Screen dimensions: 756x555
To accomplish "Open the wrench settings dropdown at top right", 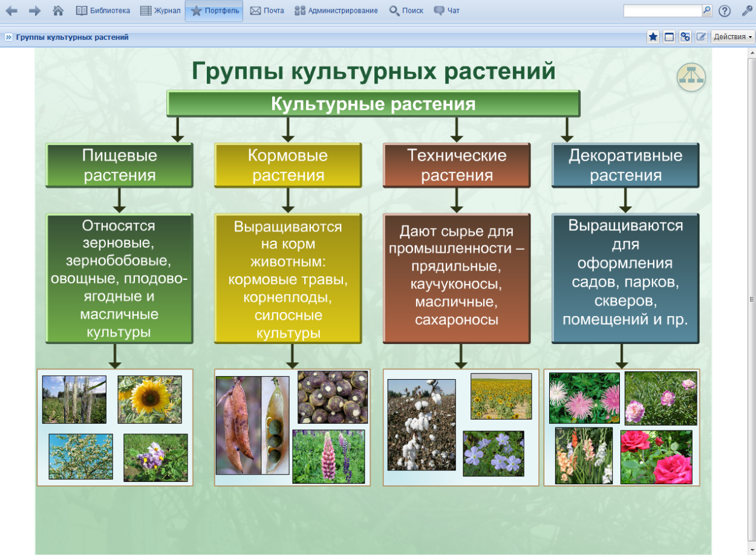I will pyautogui.click(x=746, y=10).
